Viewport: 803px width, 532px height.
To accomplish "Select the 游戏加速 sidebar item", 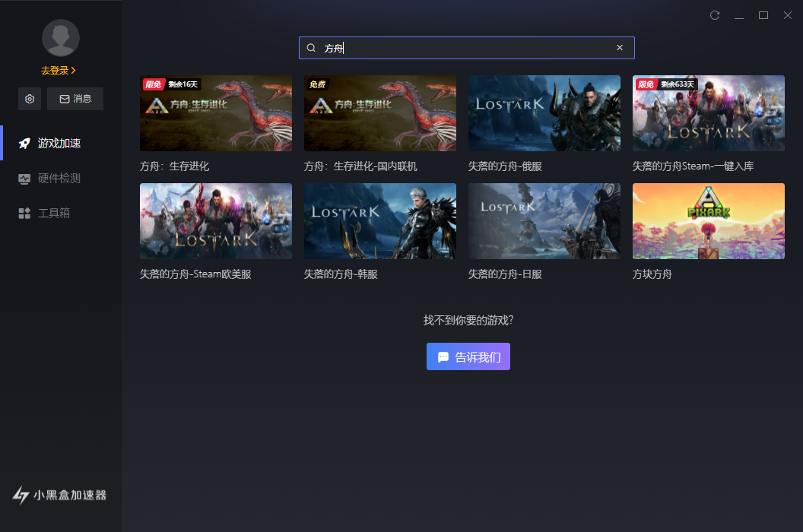I will click(x=61, y=143).
